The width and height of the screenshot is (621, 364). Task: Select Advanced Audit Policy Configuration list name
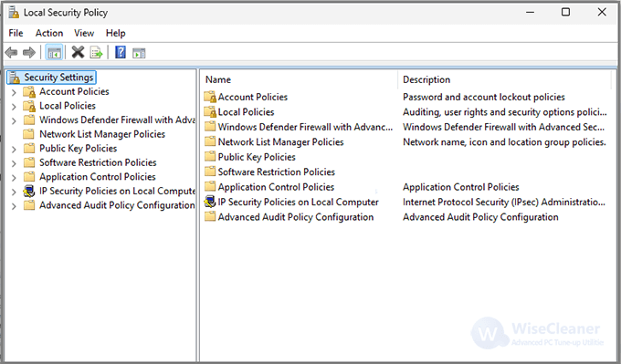296,217
